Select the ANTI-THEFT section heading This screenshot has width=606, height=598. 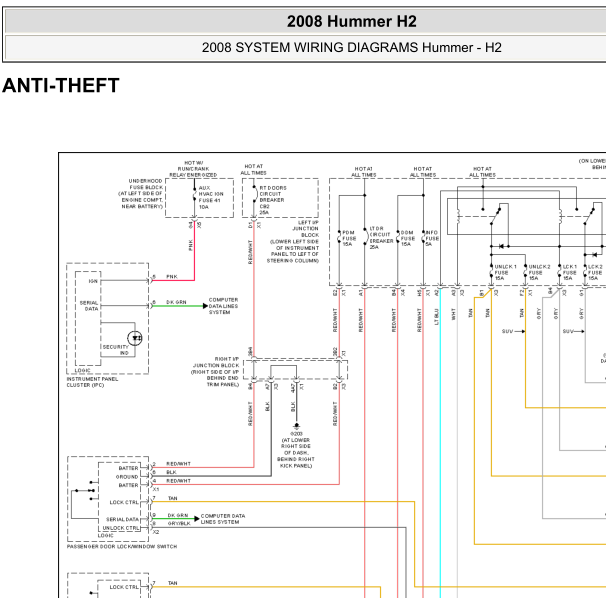pos(61,85)
